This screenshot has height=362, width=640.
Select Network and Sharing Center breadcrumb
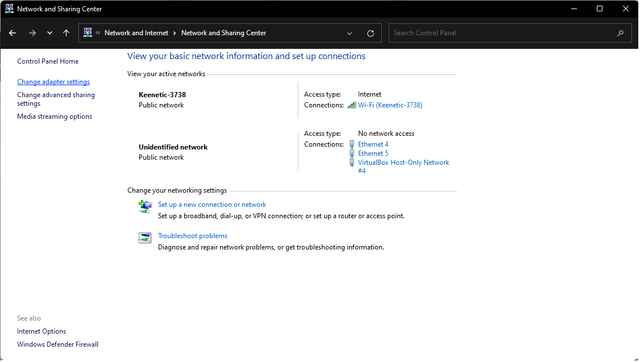(x=224, y=33)
